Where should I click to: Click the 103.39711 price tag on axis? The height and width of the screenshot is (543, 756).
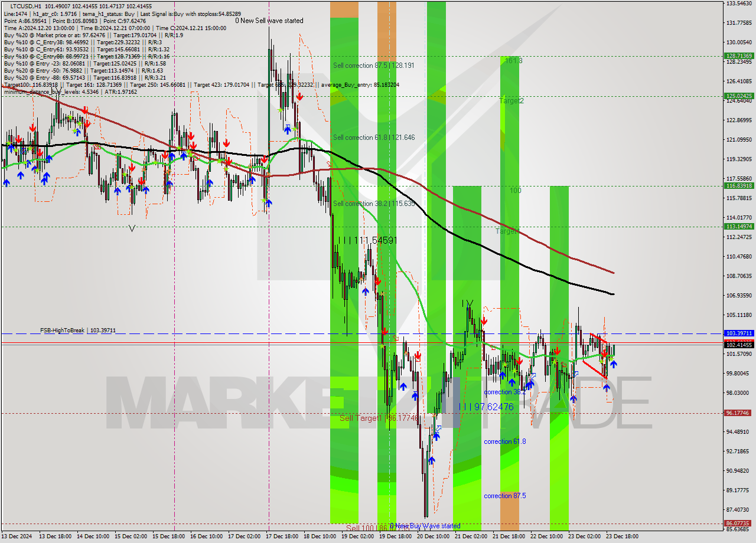[x=739, y=333]
